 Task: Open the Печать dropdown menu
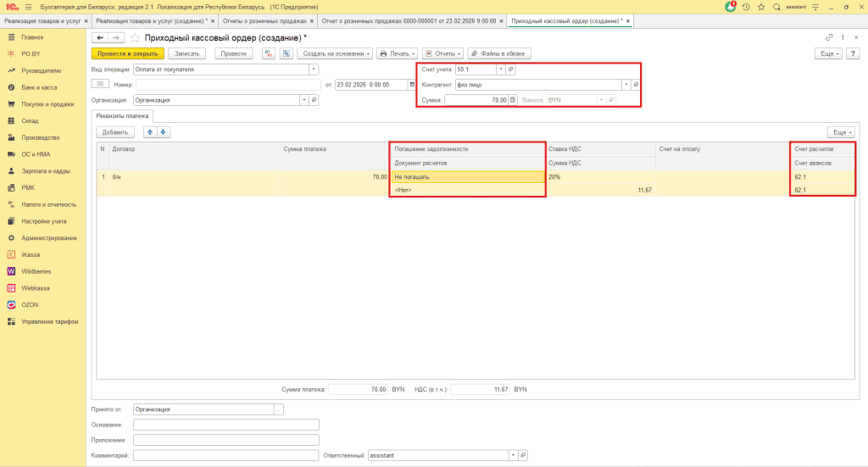coord(396,53)
